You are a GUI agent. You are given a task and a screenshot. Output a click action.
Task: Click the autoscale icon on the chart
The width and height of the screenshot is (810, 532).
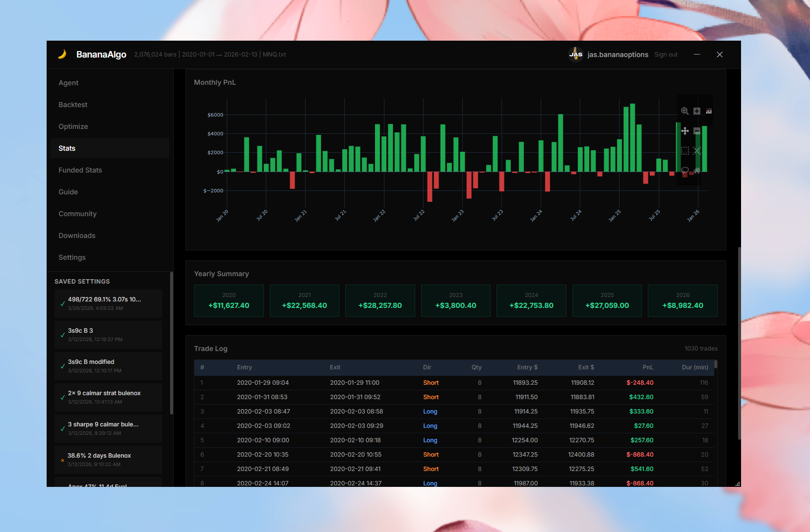tap(697, 150)
